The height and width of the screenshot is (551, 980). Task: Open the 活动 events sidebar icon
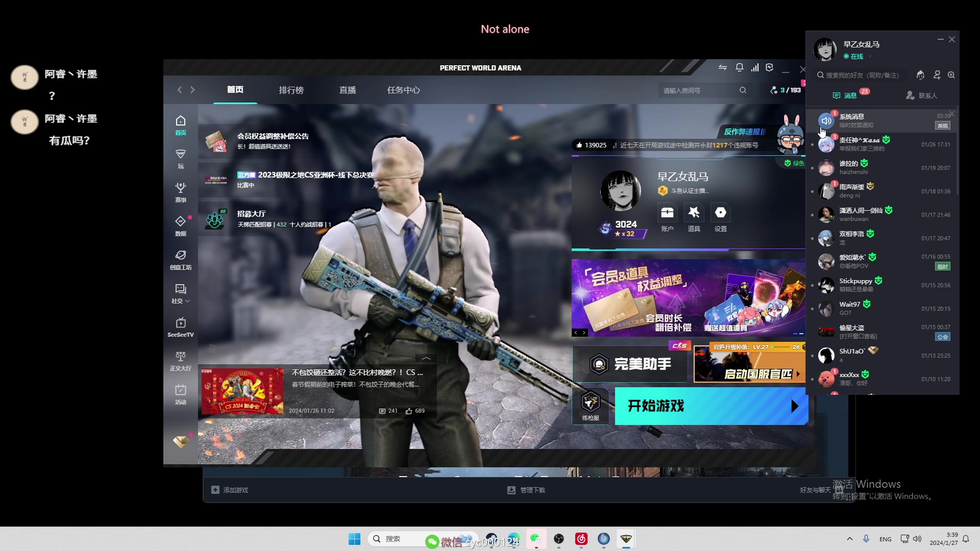click(x=181, y=394)
